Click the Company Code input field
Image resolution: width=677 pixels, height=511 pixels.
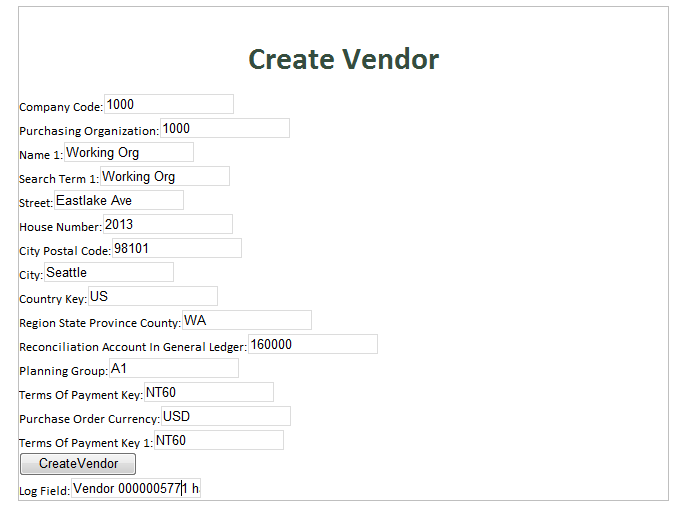[x=168, y=104]
